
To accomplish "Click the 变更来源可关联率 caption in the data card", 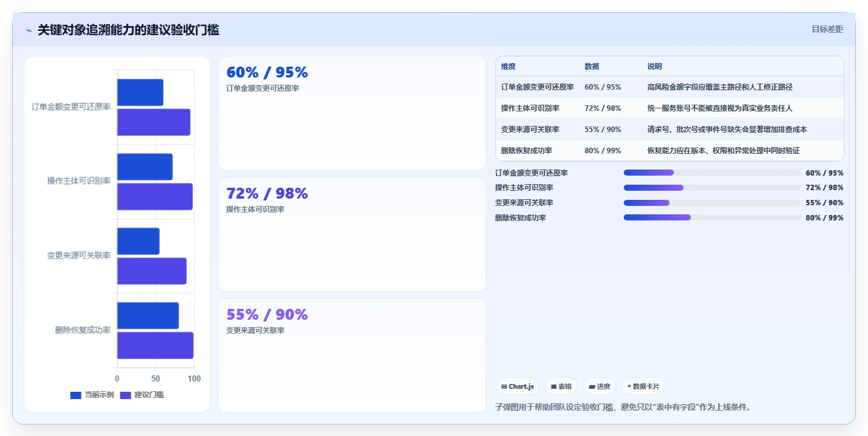I will click(255, 331).
